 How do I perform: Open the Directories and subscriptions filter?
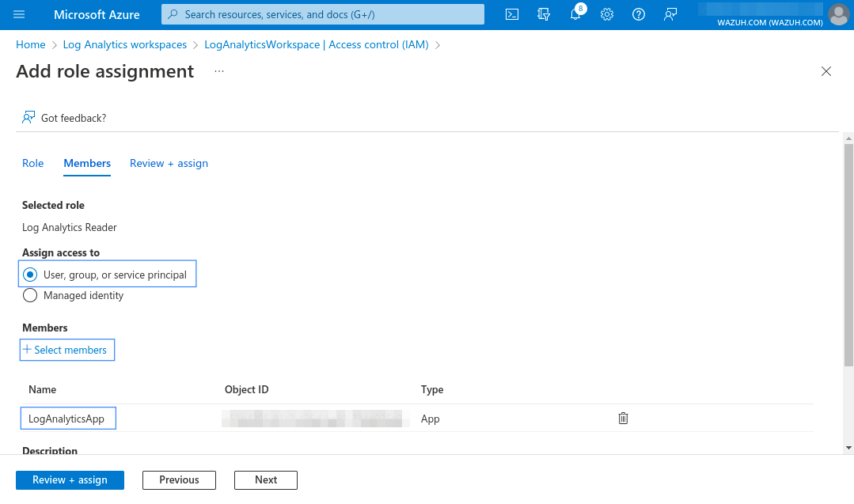coord(544,15)
